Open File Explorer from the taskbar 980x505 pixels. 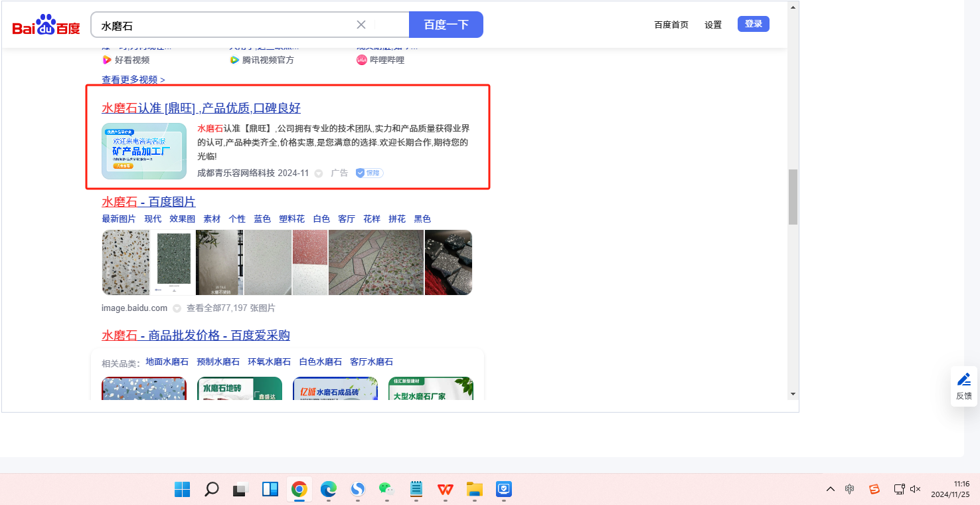point(474,490)
